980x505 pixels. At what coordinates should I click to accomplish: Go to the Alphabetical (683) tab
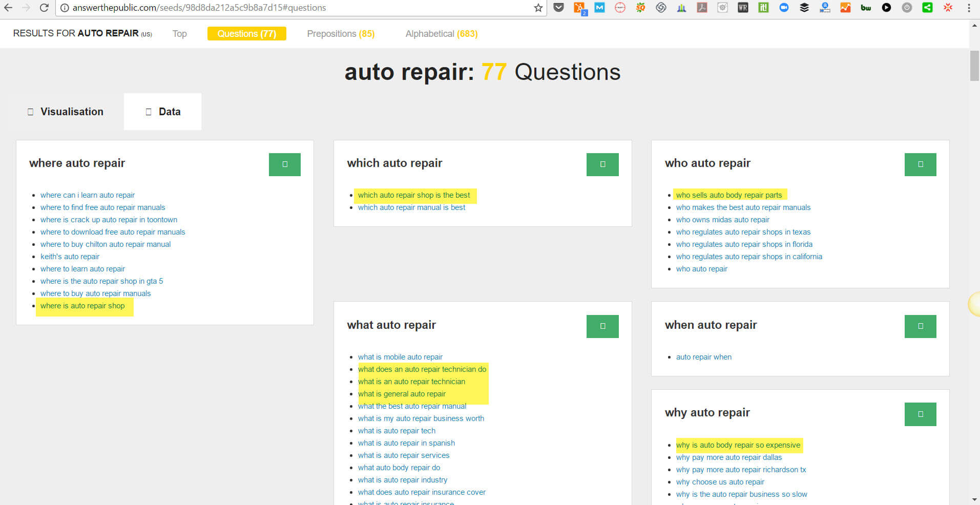(442, 34)
